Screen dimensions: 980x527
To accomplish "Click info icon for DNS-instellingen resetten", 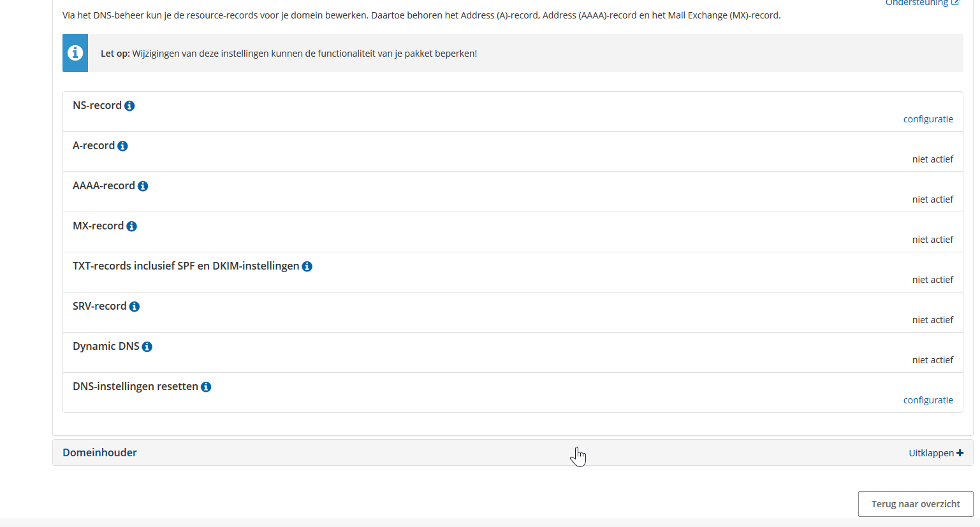I will [206, 387].
